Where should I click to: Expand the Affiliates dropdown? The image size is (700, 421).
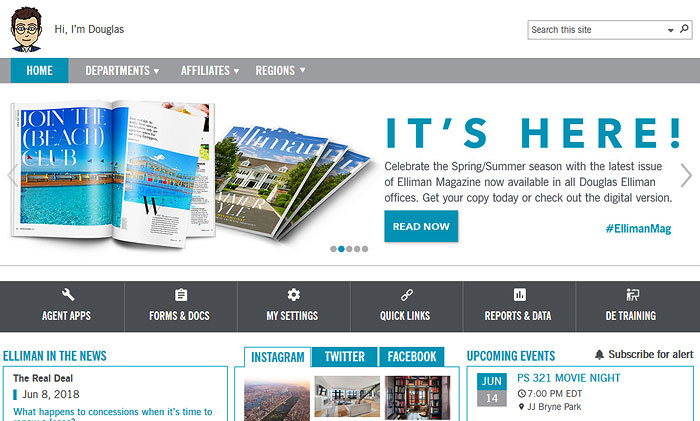[210, 71]
